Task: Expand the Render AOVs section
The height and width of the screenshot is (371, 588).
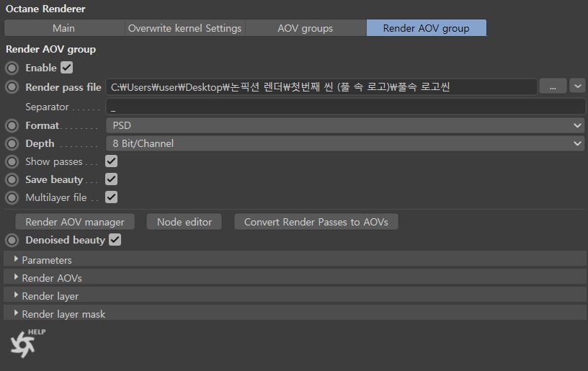Action: pyautogui.click(x=295, y=277)
